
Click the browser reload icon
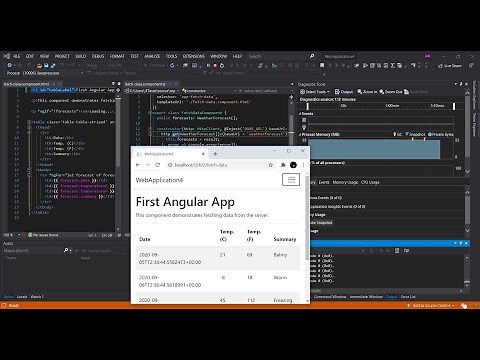(x=158, y=165)
